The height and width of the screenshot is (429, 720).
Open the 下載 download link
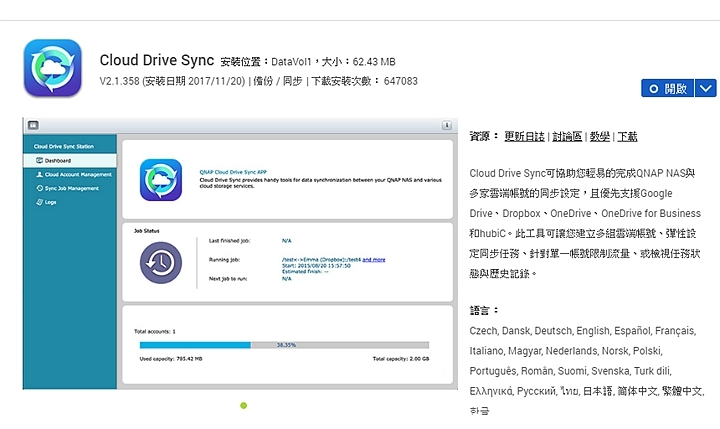627,136
